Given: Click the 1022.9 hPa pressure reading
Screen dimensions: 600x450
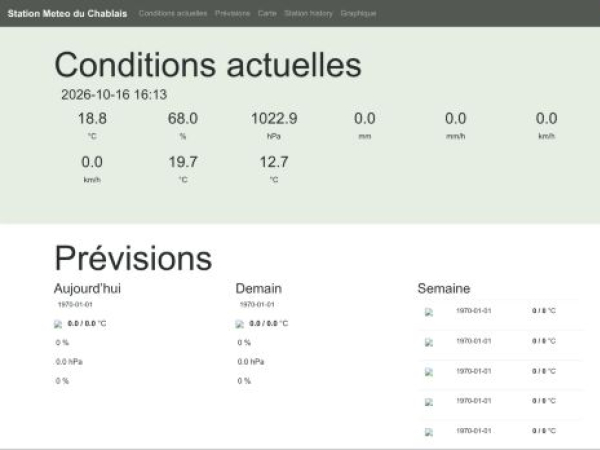Looking at the screenshot, I should pyautogui.click(x=274, y=119).
